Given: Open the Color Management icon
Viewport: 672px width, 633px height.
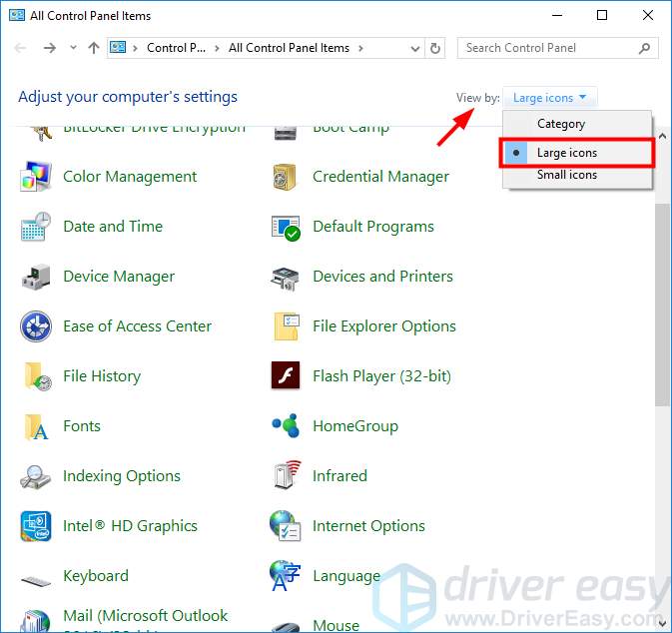Looking at the screenshot, I should 36,177.
